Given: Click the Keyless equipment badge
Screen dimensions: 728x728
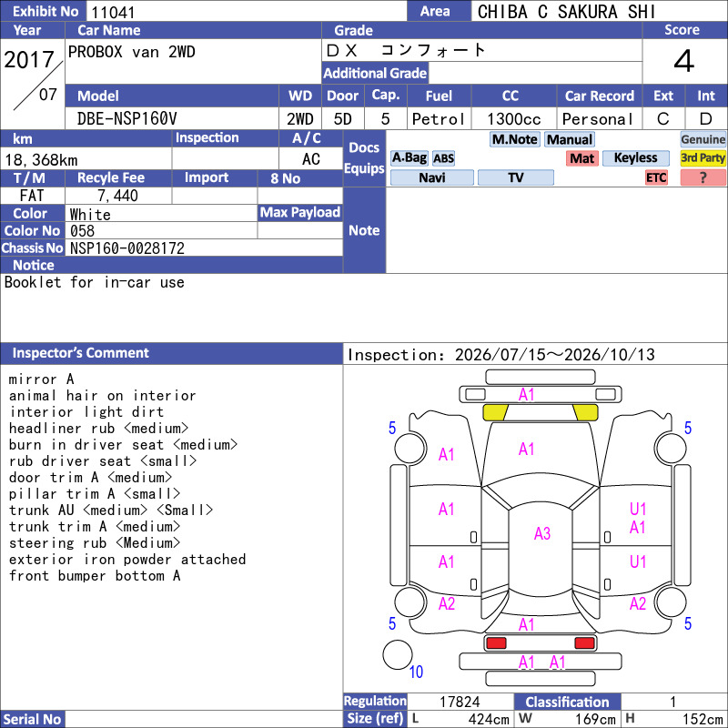Looking at the screenshot, I should point(635,158).
